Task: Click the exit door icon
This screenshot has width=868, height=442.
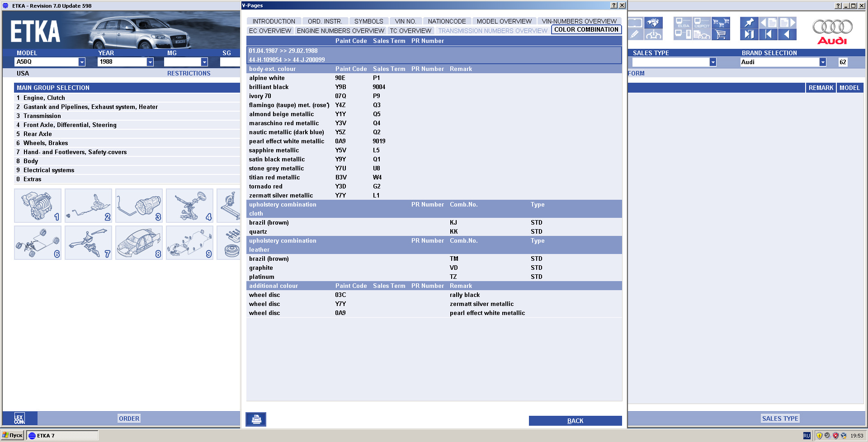Action: (749, 35)
